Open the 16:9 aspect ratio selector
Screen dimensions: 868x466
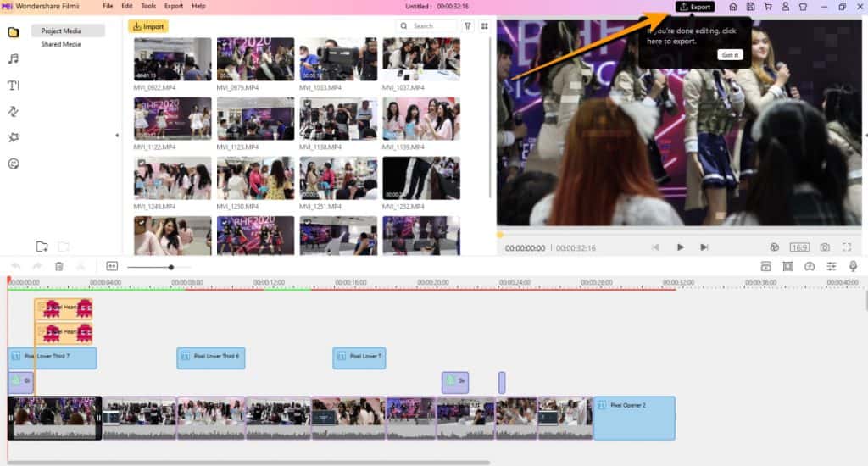click(799, 247)
